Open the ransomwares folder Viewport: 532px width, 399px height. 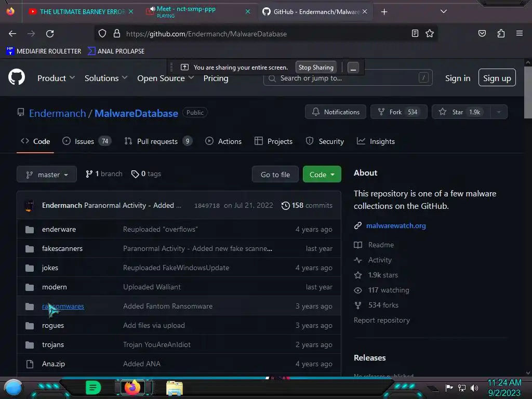click(63, 307)
